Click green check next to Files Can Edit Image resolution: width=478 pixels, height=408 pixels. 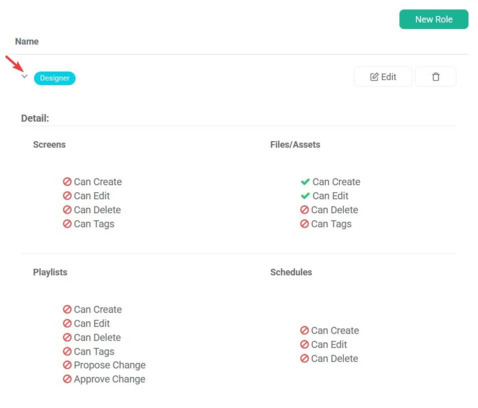tap(305, 196)
